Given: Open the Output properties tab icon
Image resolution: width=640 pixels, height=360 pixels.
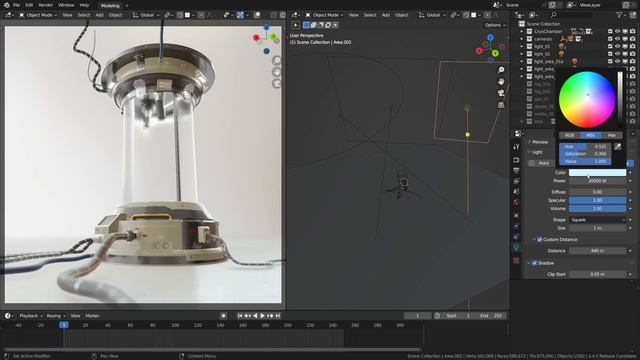Looking at the screenshot, I should pyautogui.click(x=516, y=170).
